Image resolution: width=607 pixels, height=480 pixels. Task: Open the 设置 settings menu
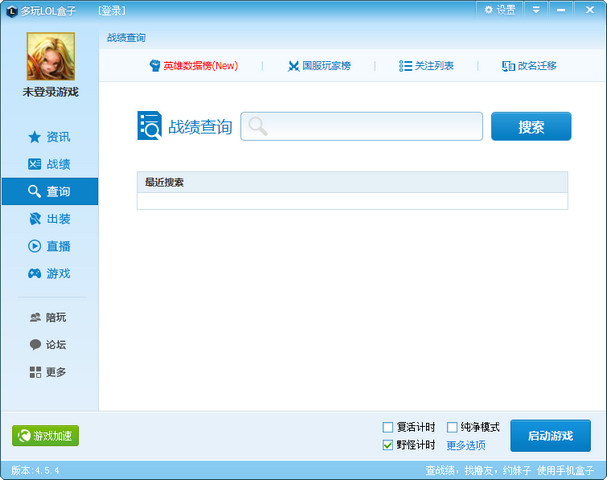pos(500,9)
